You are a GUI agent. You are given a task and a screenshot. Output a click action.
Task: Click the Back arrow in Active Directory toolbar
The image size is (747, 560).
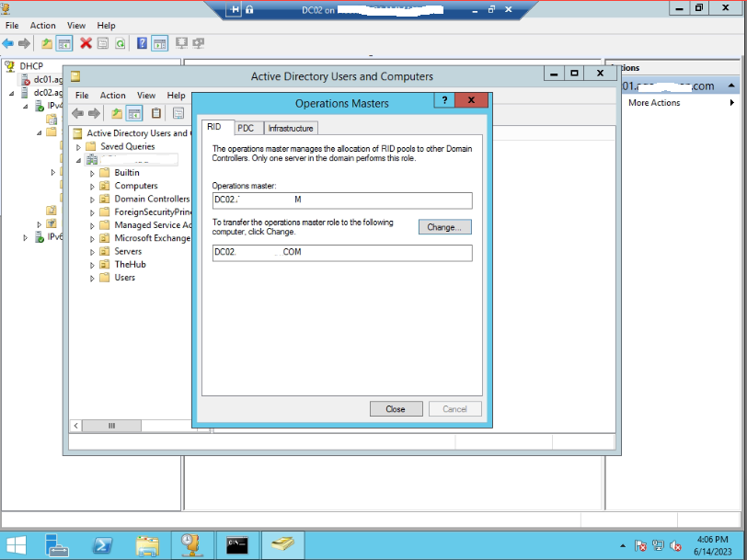(77, 113)
